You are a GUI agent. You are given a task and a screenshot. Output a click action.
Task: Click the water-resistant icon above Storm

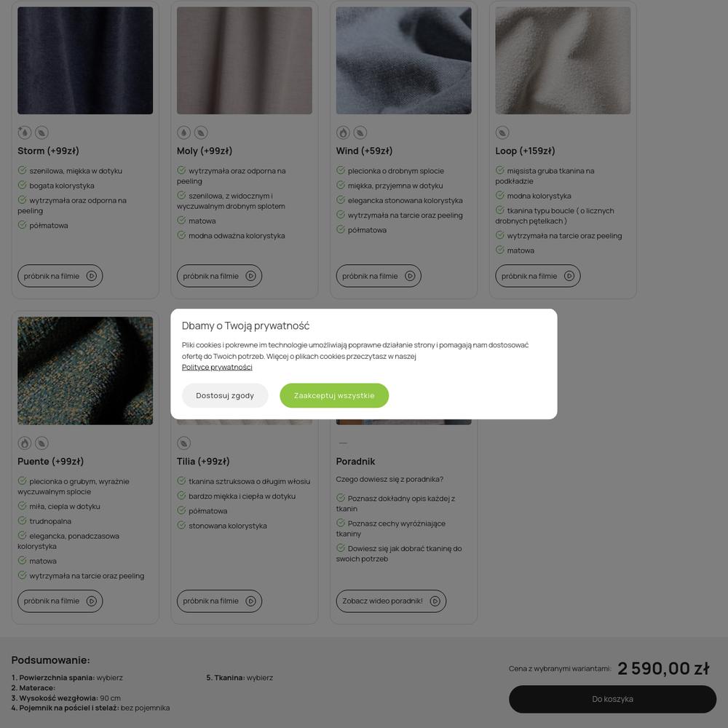tap(25, 132)
